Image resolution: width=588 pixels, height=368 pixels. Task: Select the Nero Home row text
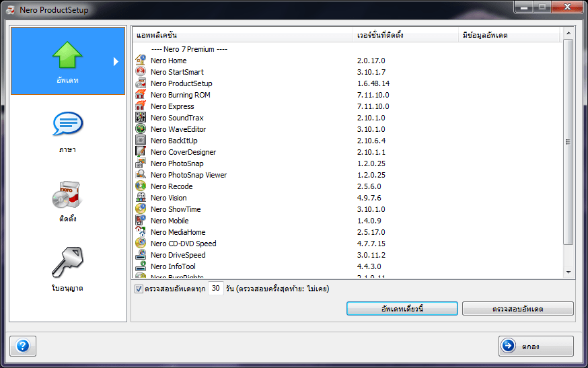(x=168, y=61)
